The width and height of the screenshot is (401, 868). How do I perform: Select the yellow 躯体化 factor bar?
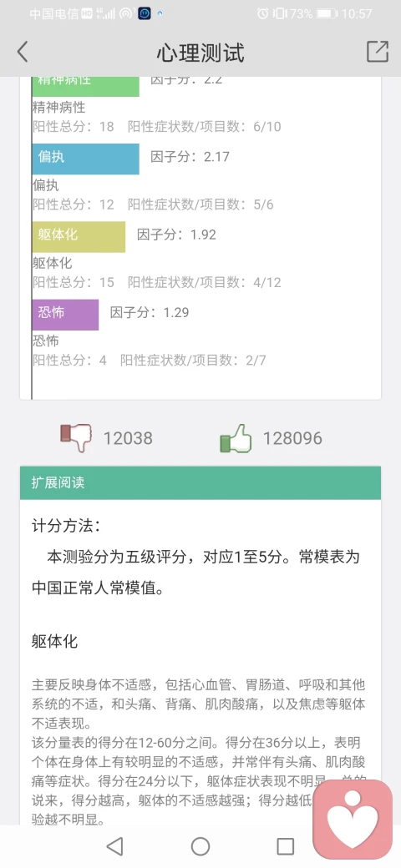pos(79,237)
